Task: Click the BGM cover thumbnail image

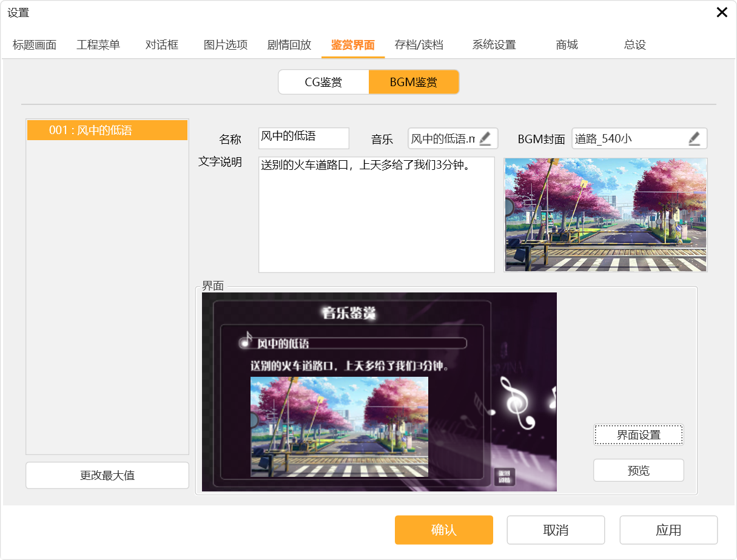Action: pyautogui.click(x=605, y=214)
